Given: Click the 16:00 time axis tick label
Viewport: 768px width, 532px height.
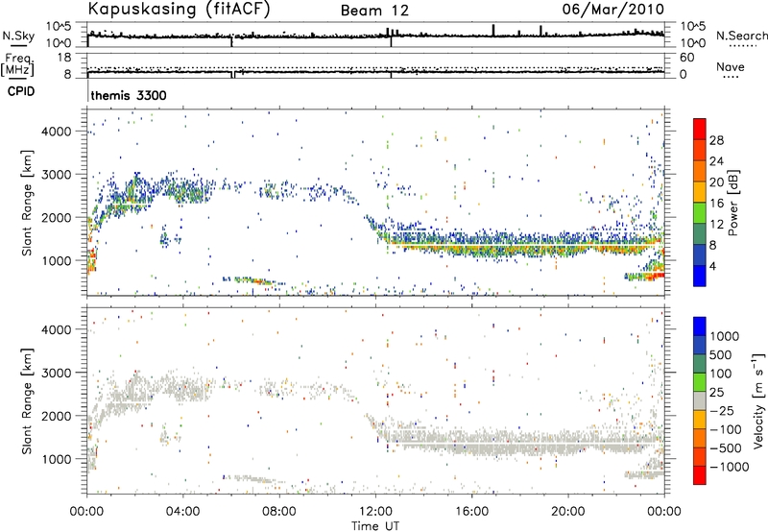Looking at the screenshot, I should (x=471, y=512).
